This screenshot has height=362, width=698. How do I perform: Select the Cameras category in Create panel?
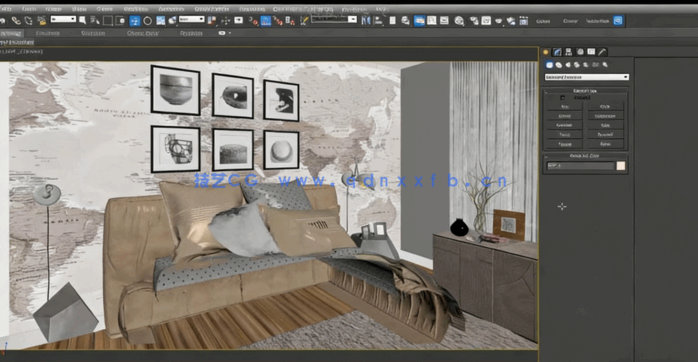[x=577, y=65]
